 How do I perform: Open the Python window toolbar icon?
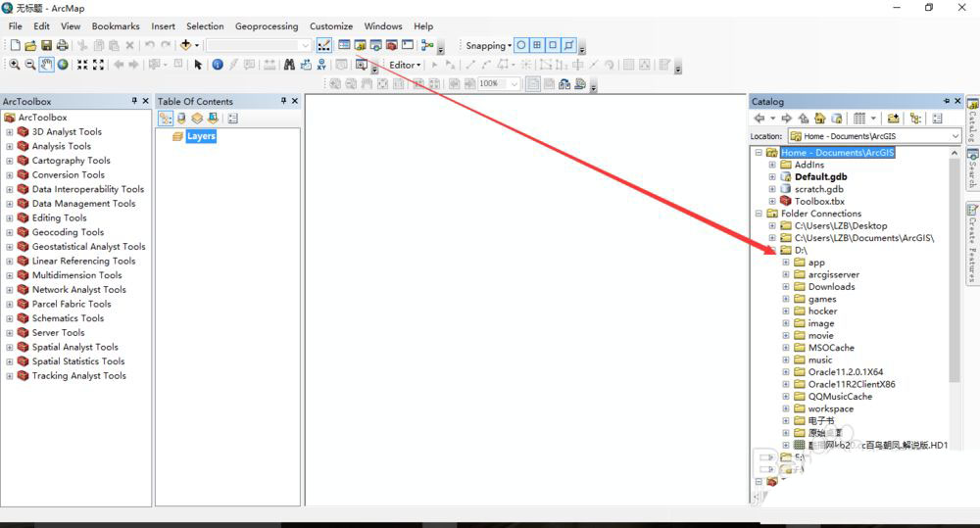pos(408,45)
